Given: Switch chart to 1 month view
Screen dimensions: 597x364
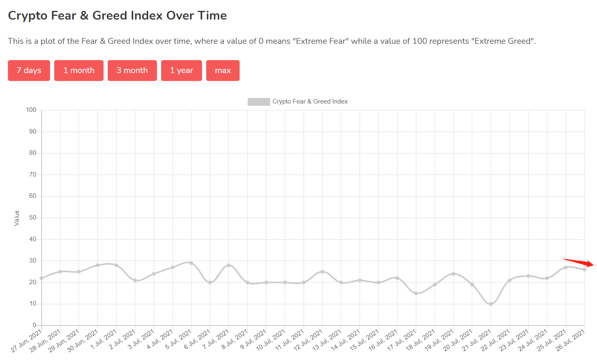Looking at the screenshot, I should [79, 71].
